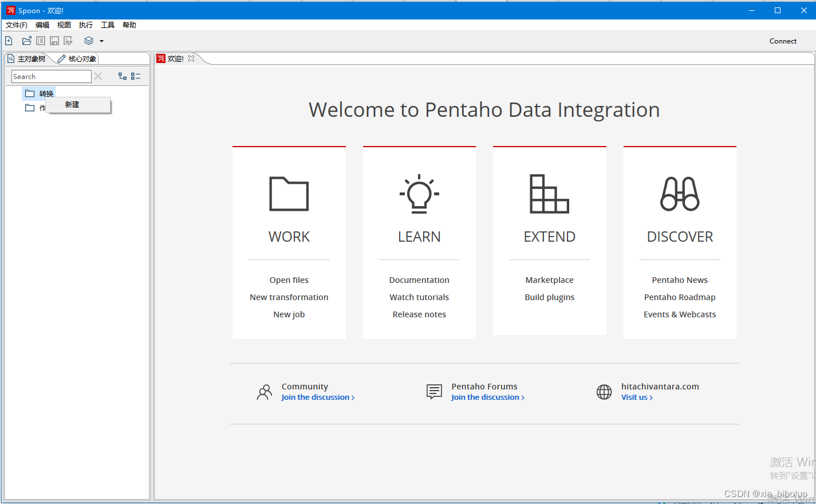The width and height of the screenshot is (816, 504).
Task: Click the Welcome to Pentaho Data Integration heading
Action: pos(484,109)
